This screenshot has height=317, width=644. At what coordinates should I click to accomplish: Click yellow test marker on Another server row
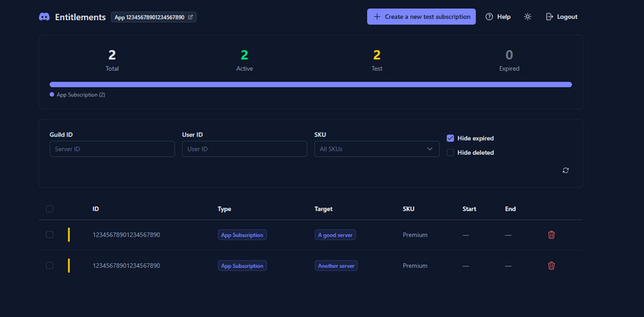tap(68, 266)
